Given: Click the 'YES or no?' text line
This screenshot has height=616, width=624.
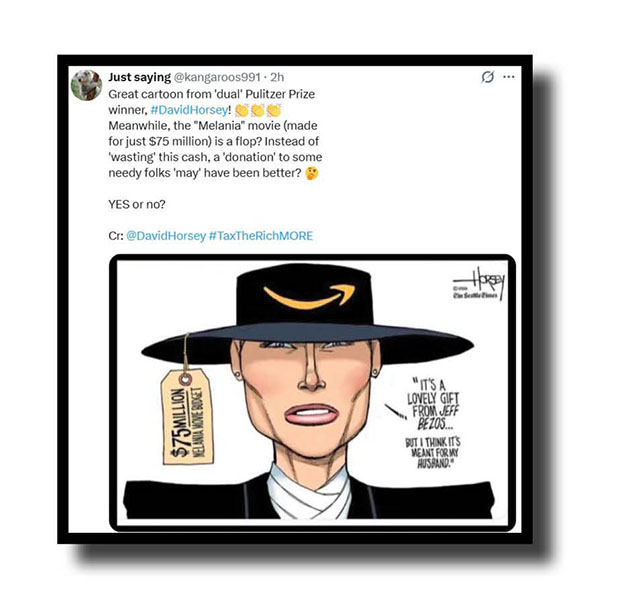Looking at the screenshot, I should pos(136,205).
